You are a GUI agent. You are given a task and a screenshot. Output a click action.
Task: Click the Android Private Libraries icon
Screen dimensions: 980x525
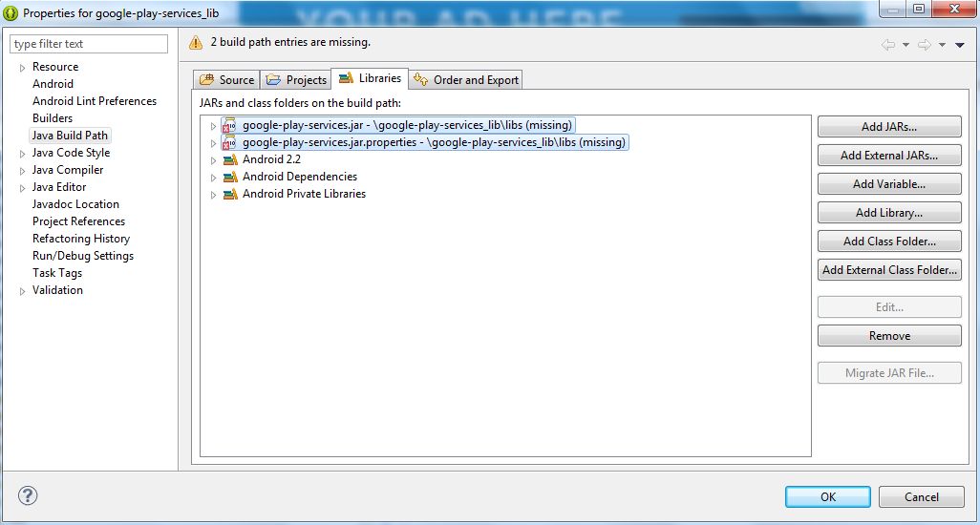pos(230,194)
